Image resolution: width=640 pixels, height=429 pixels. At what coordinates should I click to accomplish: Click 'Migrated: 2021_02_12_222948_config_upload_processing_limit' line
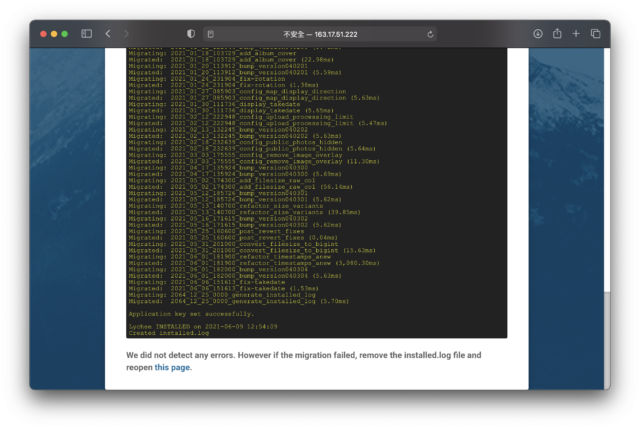[258, 123]
